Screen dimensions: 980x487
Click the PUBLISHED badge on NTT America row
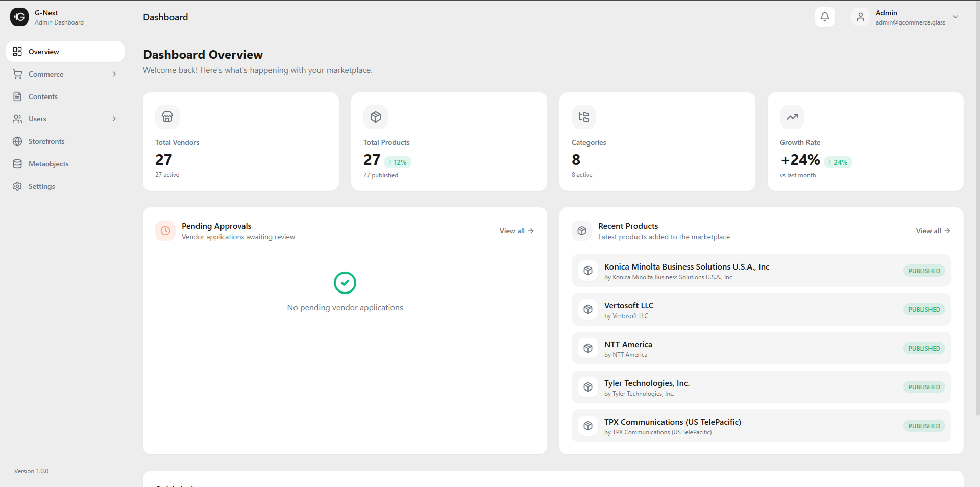coord(924,348)
